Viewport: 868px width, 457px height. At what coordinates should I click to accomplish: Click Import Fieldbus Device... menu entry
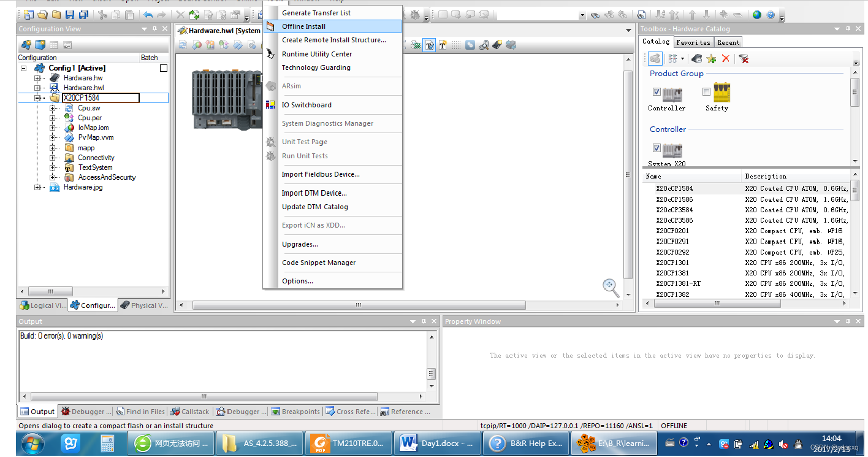pos(321,174)
